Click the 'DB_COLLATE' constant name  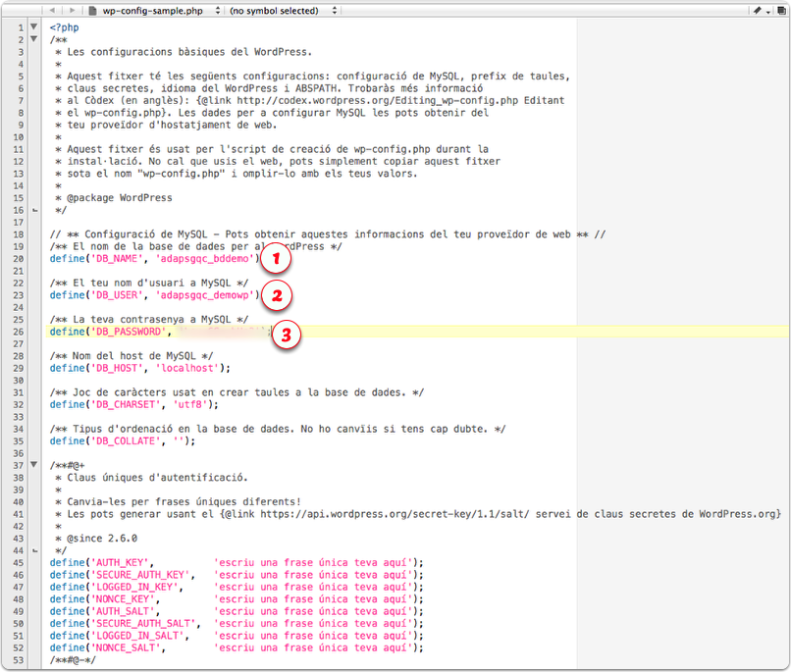(x=126, y=441)
